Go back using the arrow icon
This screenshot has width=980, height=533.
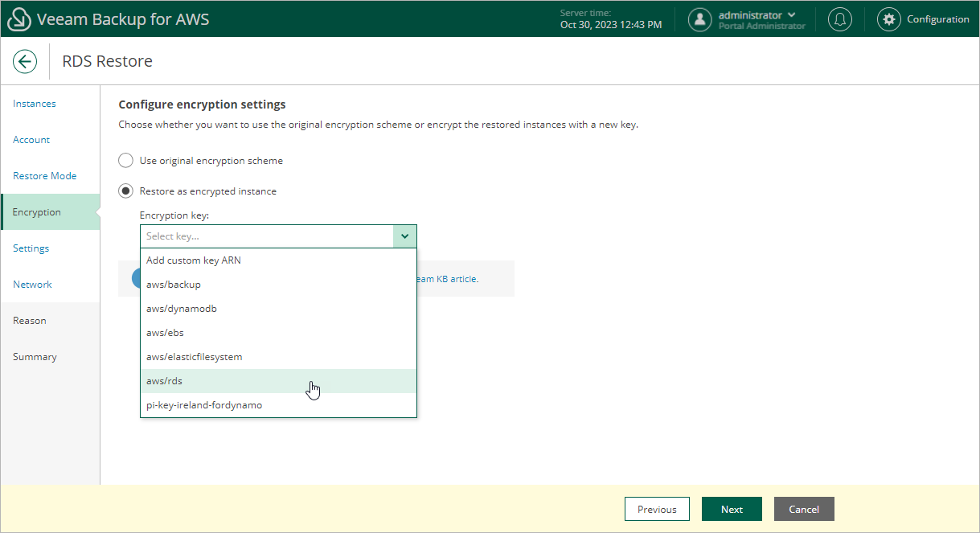pyautogui.click(x=25, y=61)
